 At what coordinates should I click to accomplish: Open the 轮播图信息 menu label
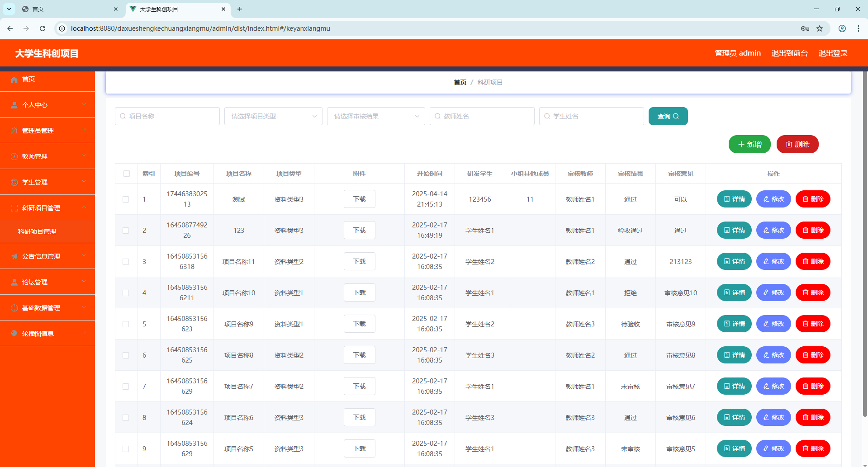pos(38,334)
